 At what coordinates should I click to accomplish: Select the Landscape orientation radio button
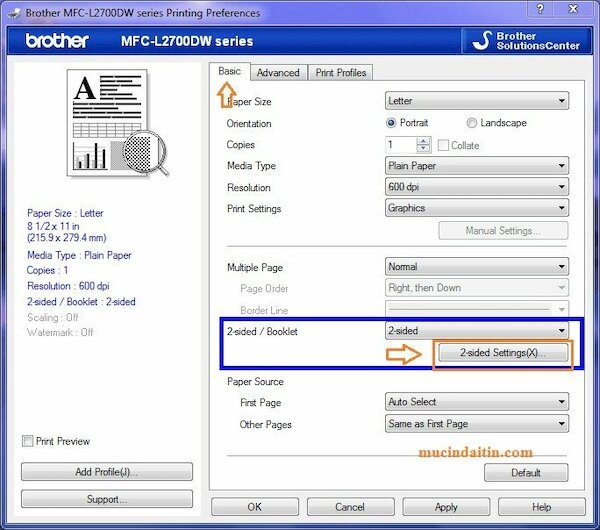click(x=471, y=123)
